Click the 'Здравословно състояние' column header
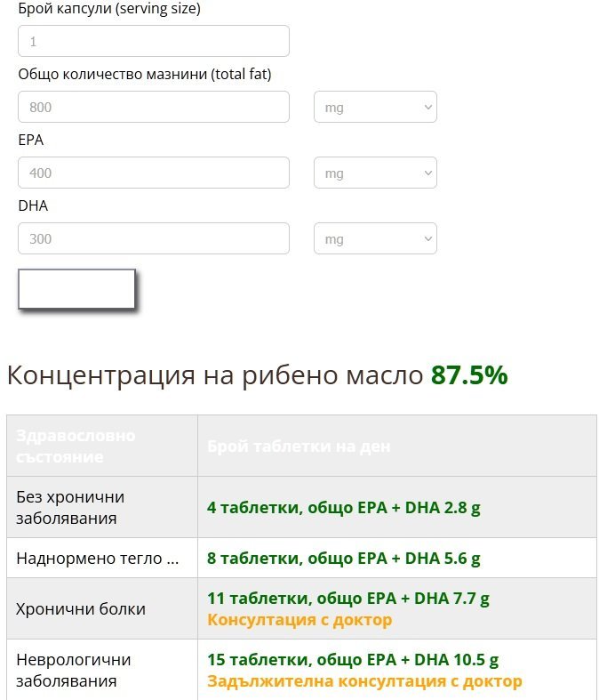 pyautogui.click(x=76, y=447)
